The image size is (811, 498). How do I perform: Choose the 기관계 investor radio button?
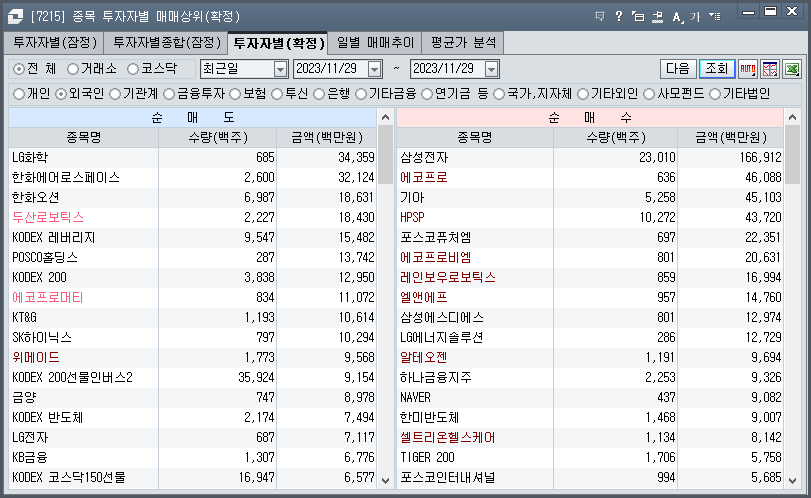115,94
